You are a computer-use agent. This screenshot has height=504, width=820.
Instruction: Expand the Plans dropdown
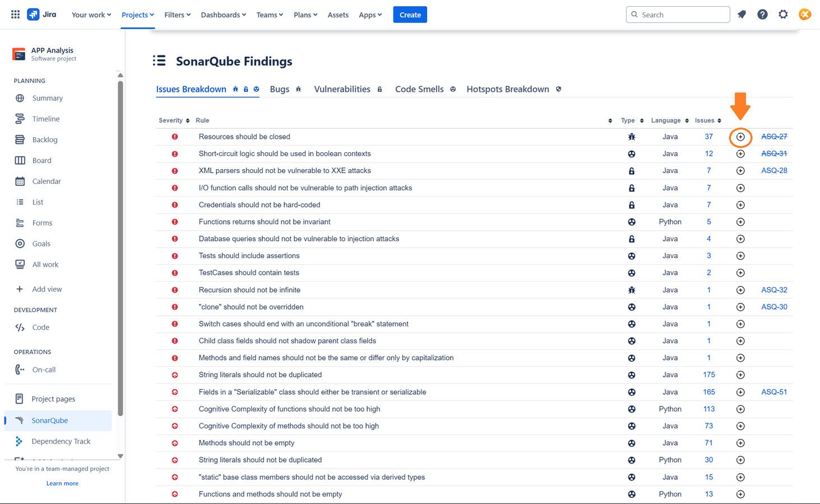coord(305,15)
